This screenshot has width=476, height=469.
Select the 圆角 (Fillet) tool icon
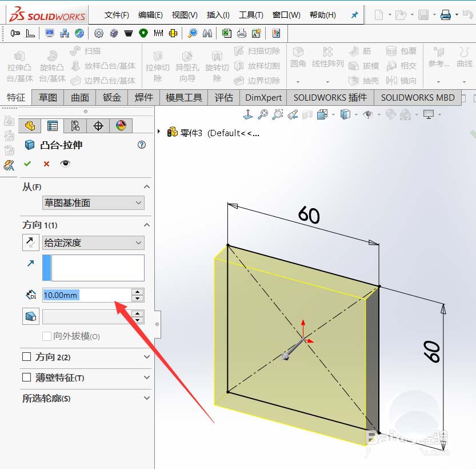[x=298, y=54]
